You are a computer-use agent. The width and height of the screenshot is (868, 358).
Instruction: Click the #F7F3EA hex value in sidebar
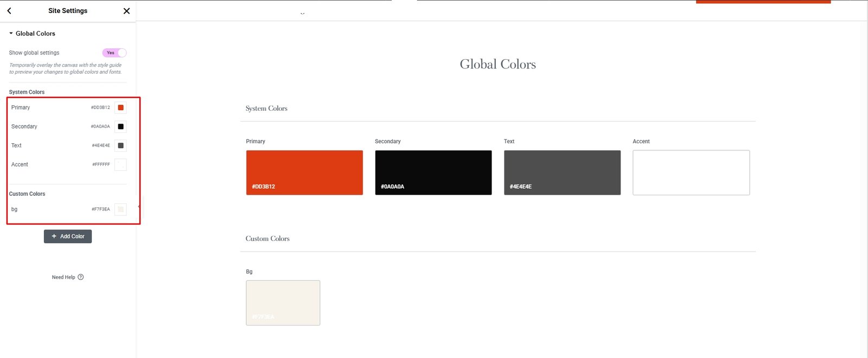(101, 209)
